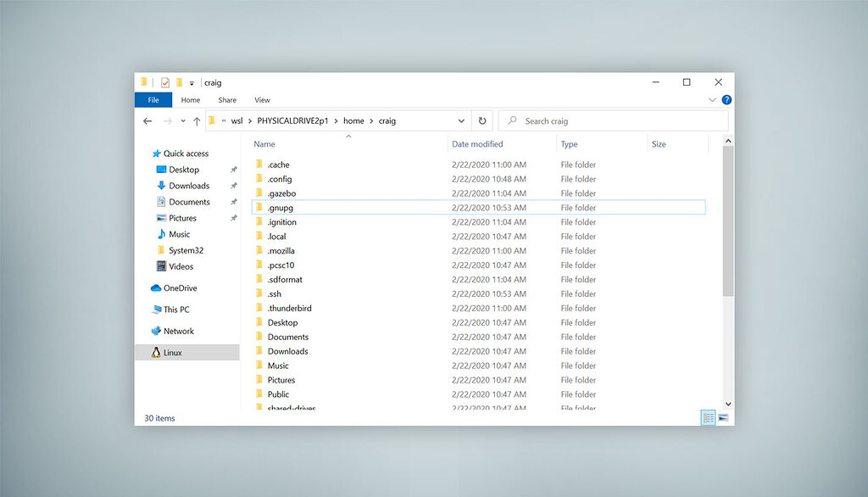Activate details view from the status bar toggle
The image size is (868, 497).
click(x=708, y=417)
